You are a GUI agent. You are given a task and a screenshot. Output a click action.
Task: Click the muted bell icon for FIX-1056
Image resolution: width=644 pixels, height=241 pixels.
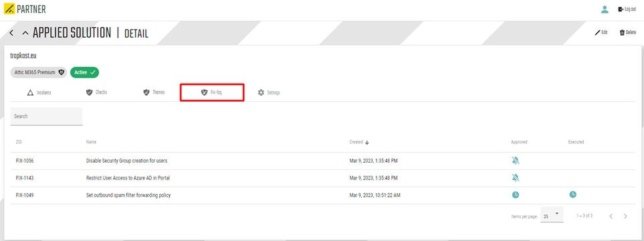tap(516, 161)
